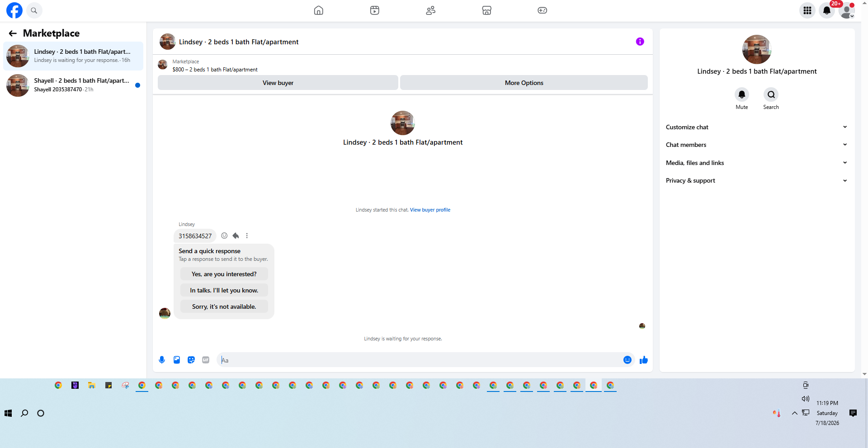Follow the View buyer profile link
The height and width of the screenshot is (448, 868).
430,210
